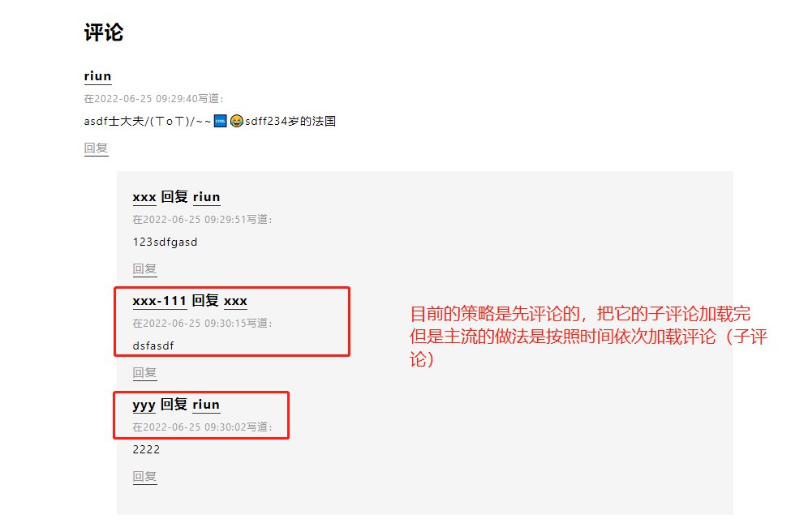Click xxx in the 'xxx-111 回复 xxx' header
Viewport: 791px width, 532px height.
pyautogui.click(x=235, y=301)
